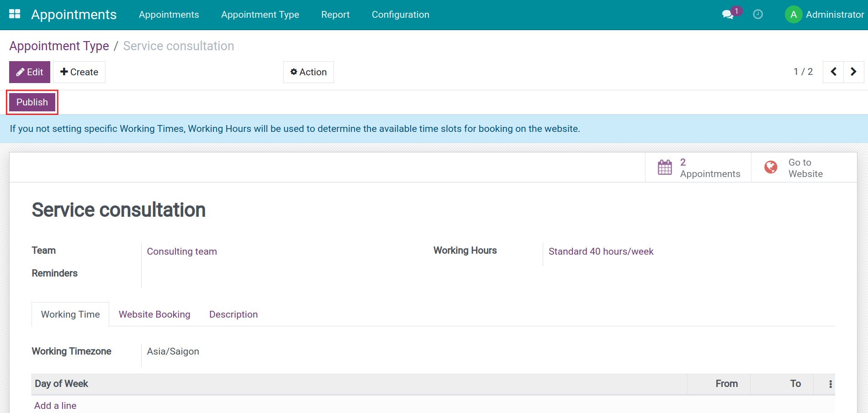Expand the Appointments navigation menu
The height and width of the screenshot is (413, 868).
169,14
